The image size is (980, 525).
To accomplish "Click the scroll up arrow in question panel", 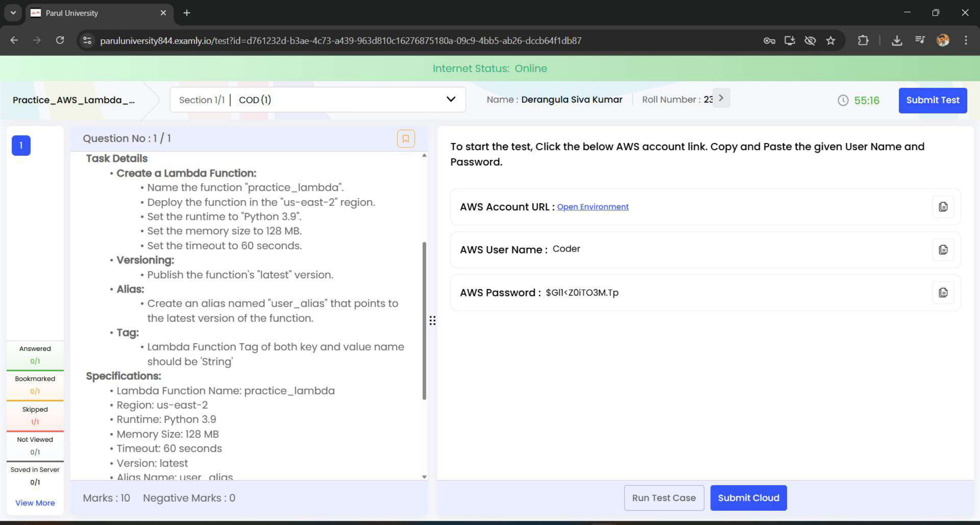I will pos(424,155).
